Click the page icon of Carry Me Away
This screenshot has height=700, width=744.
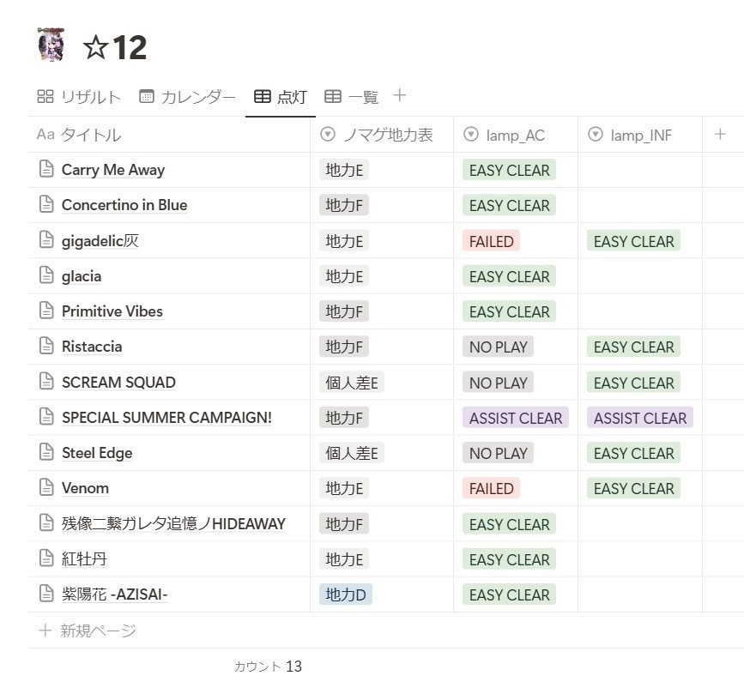point(46,169)
